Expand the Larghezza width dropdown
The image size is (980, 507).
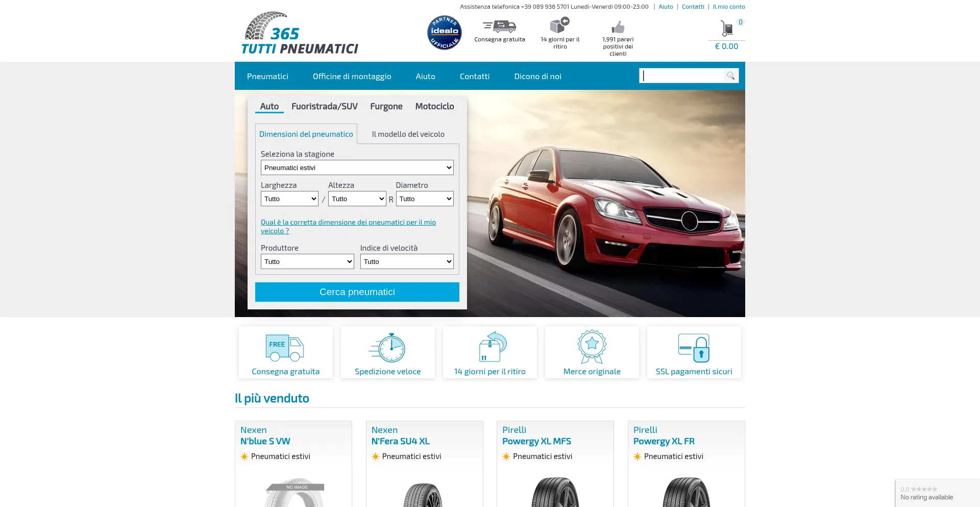[x=289, y=199]
